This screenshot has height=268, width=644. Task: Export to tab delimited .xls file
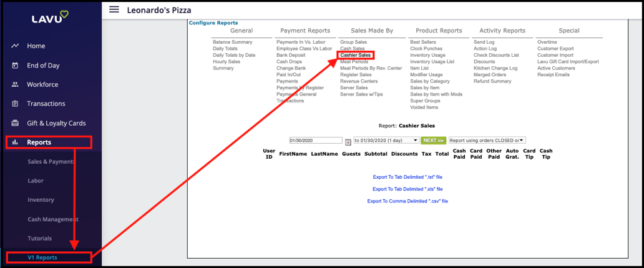click(407, 189)
